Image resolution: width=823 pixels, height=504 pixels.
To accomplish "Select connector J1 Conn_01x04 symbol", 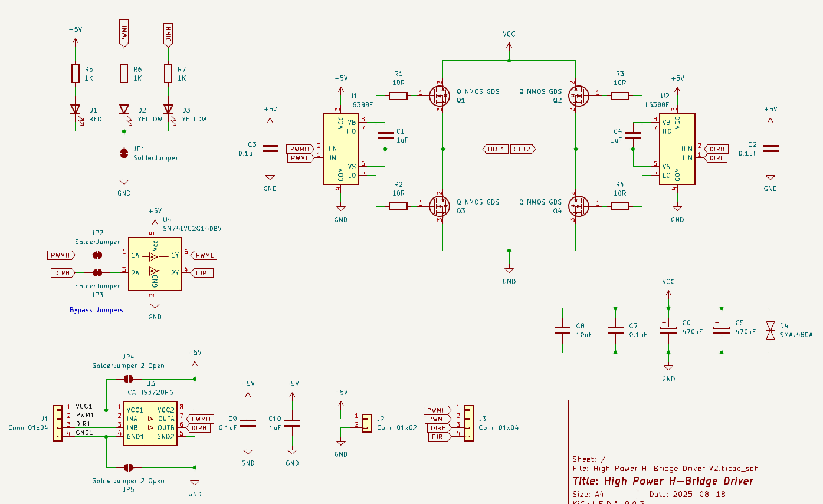I will click(x=58, y=423).
